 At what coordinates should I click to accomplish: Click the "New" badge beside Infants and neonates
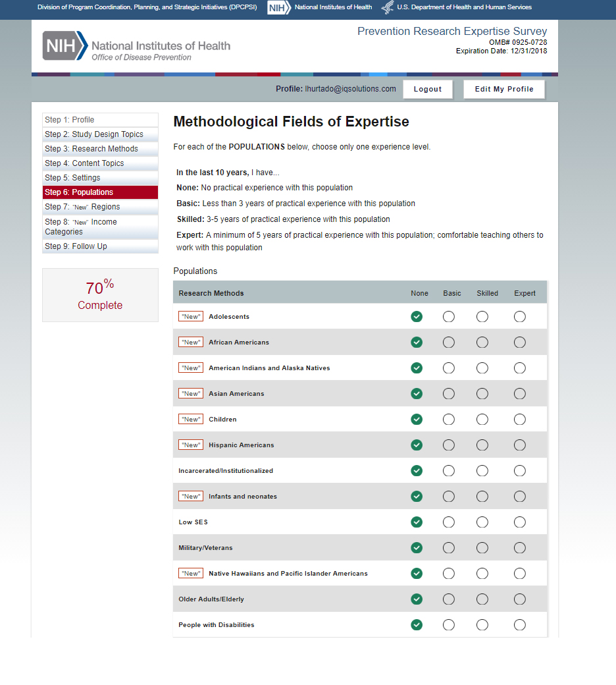(x=191, y=497)
